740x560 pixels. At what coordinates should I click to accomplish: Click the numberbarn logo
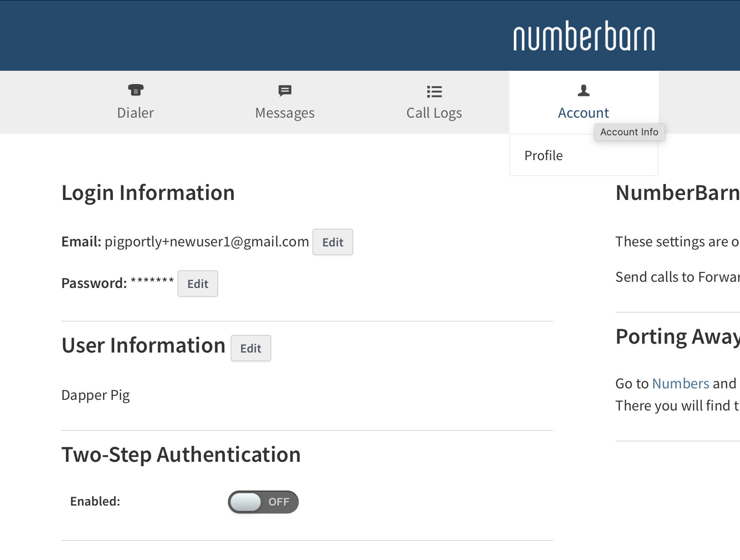tap(584, 36)
